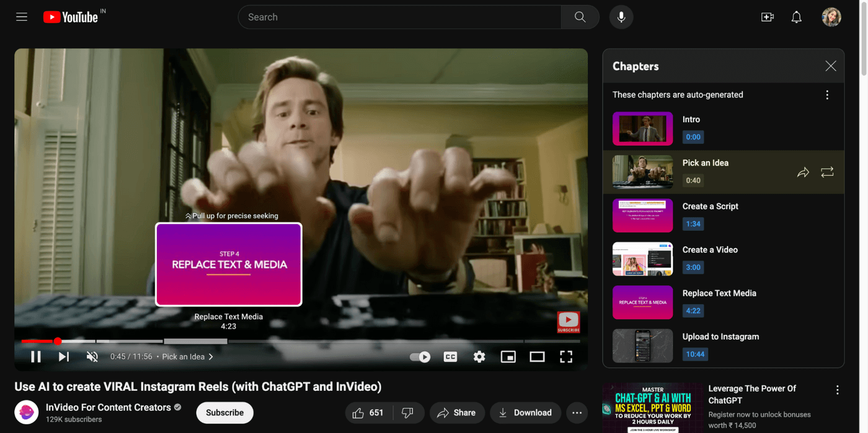Enable closed captions
The height and width of the screenshot is (433, 868).
pyautogui.click(x=450, y=356)
